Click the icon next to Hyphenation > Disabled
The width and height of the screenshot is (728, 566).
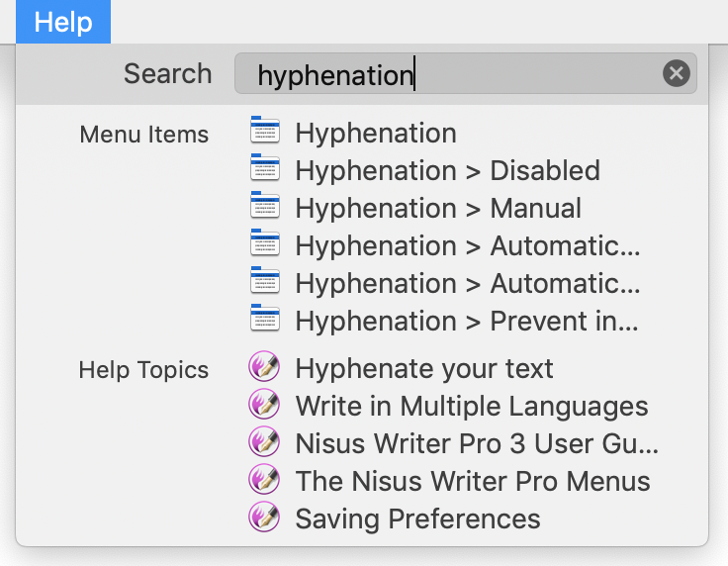tap(265, 166)
